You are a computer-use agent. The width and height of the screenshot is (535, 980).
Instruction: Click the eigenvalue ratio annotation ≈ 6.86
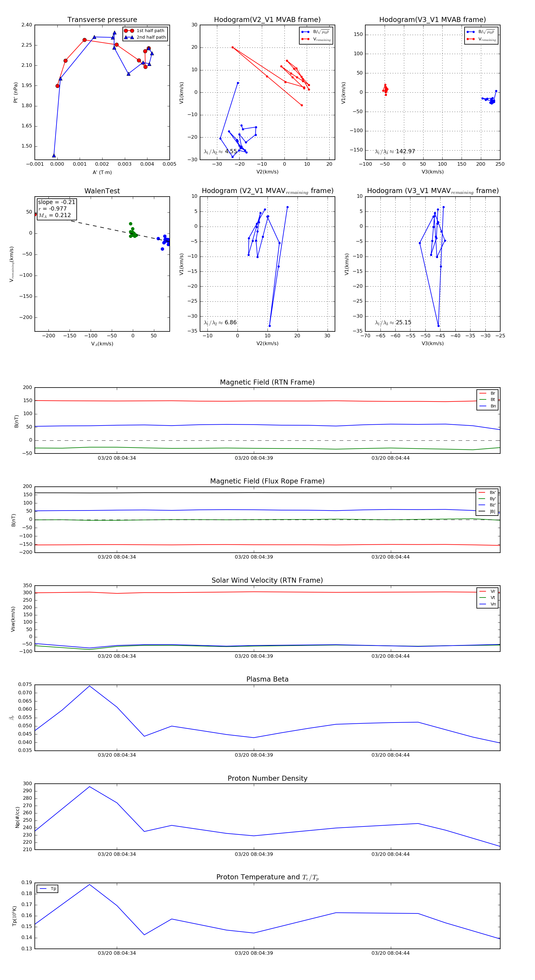[220, 323]
